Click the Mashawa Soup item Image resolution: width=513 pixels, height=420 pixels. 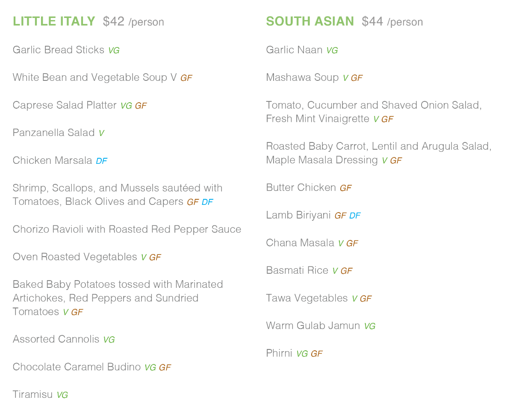coord(303,77)
